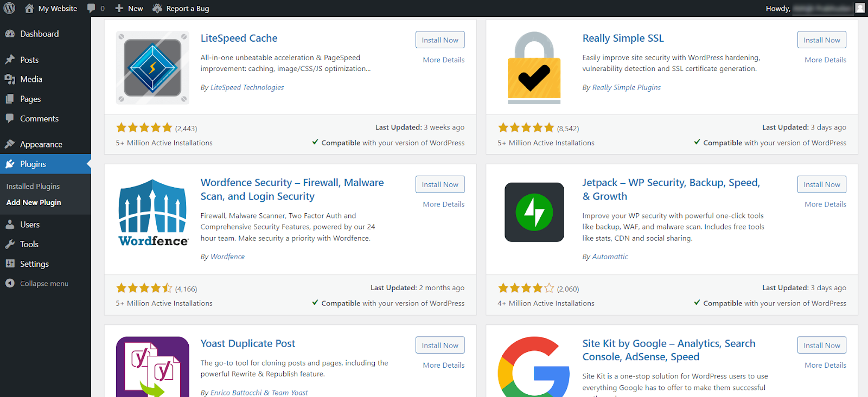View More Details for Yoast Duplicate Post
Viewport: 868px width, 397px height.
click(x=444, y=365)
